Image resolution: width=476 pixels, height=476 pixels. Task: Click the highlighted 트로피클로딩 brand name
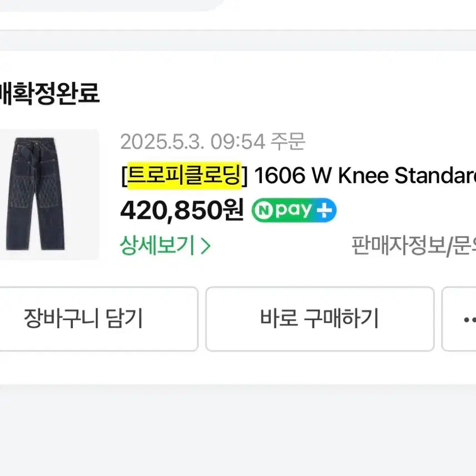[184, 176]
